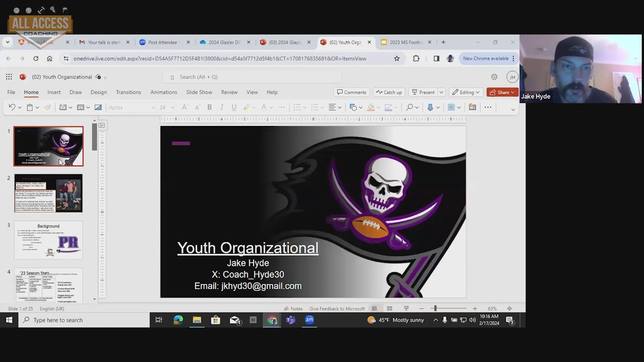The height and width of the screenshot is (362, 644).
Task: Click the Designer image icon in ribbon
Action: coord(98,107)
